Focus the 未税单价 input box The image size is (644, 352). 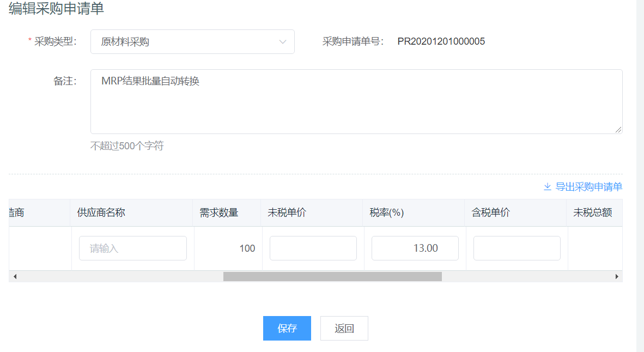tap(313, 248)
